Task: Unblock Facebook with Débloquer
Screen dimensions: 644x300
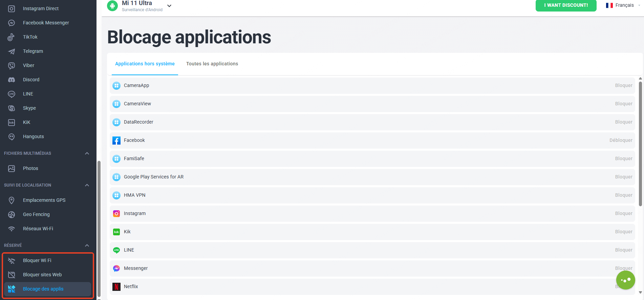Action: pyautogui.click(x=621, y=140)
